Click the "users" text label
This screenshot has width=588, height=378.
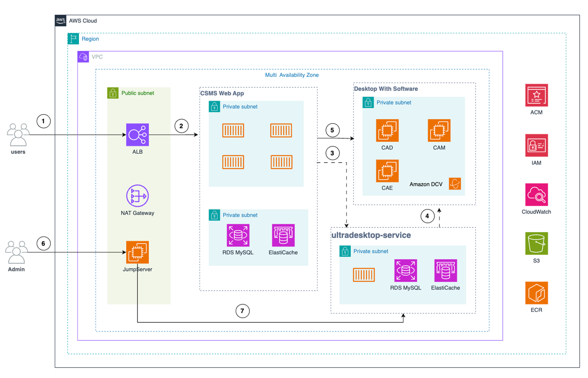point(18,152)
